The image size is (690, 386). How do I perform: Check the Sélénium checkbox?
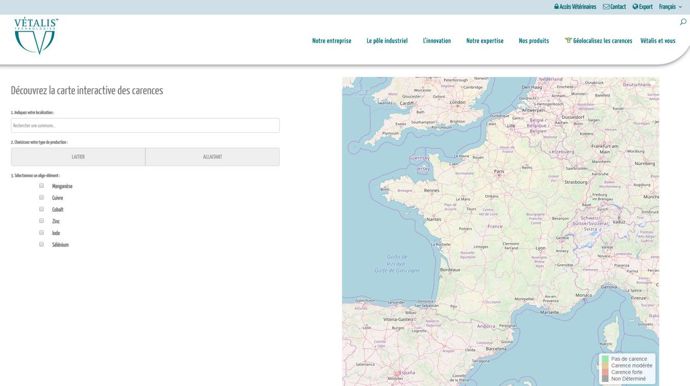click(41, 244)
